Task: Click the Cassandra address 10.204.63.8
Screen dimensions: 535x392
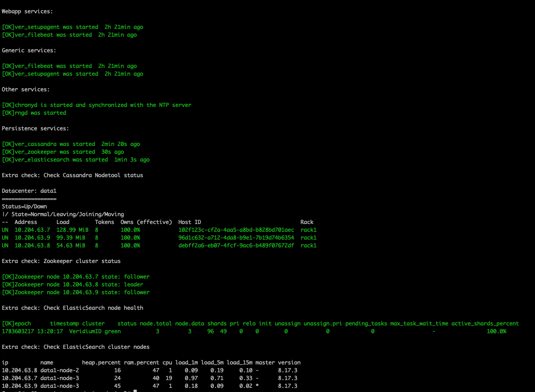Action: pyautogui.click(x=32, y=246)
